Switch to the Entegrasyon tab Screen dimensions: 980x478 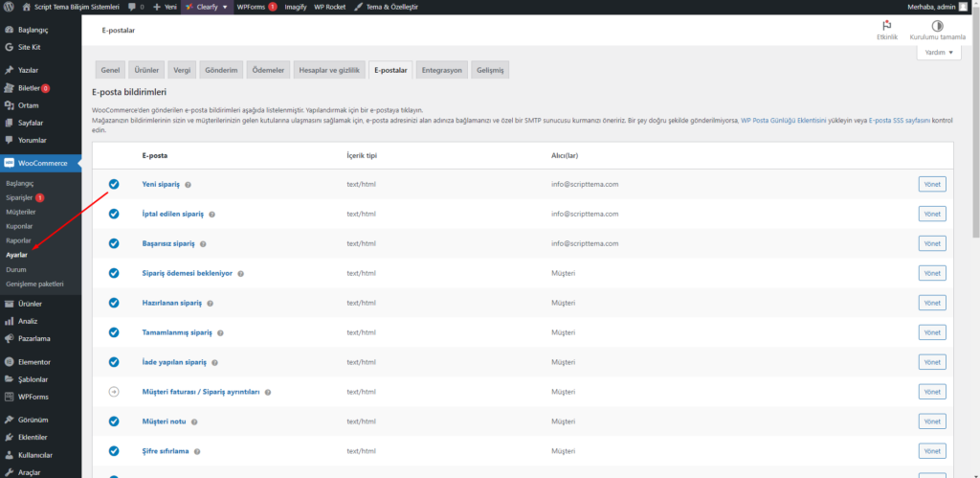click(x=442, y=70)
